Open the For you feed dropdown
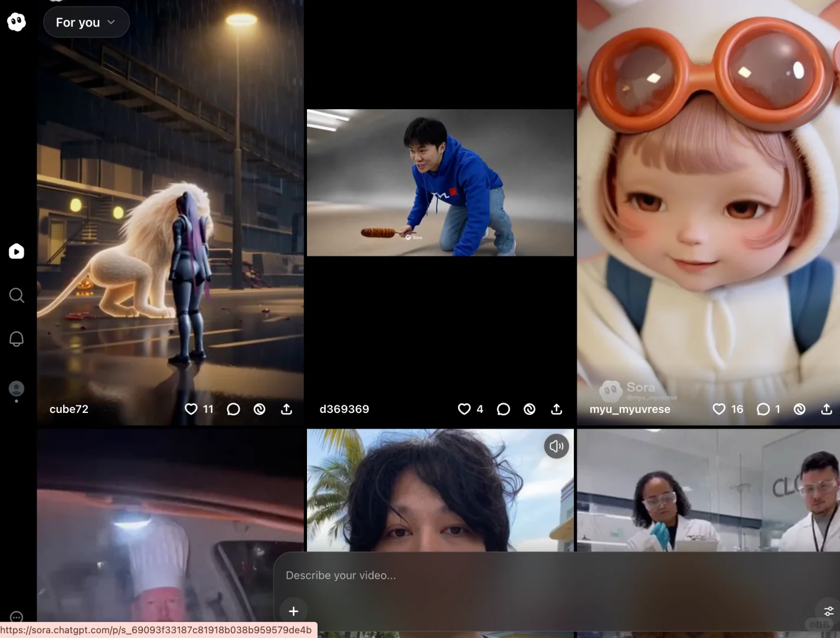This screenshot has width=840, height=638. click(x=86, y=22)
